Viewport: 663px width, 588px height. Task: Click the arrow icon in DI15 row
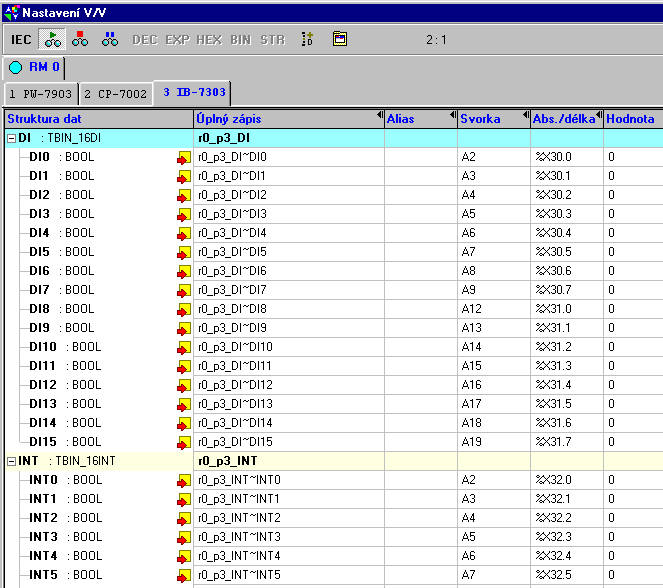(x=184, y=443)
